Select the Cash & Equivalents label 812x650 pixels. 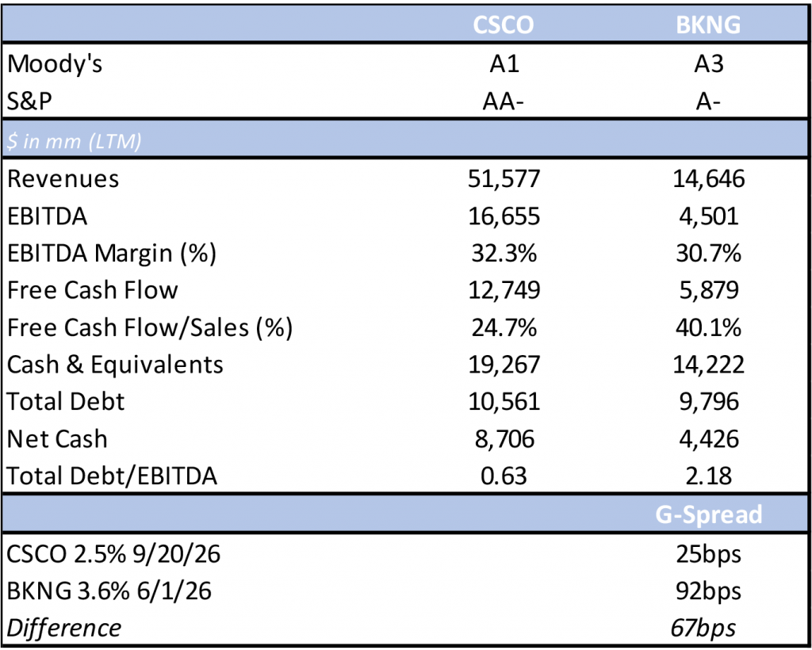[116, 365]
